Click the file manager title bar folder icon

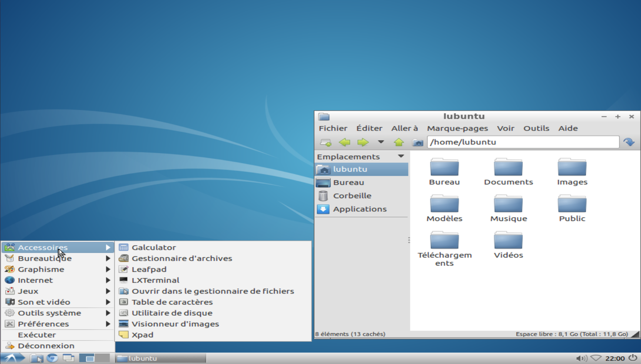click(x=324, y=117)
